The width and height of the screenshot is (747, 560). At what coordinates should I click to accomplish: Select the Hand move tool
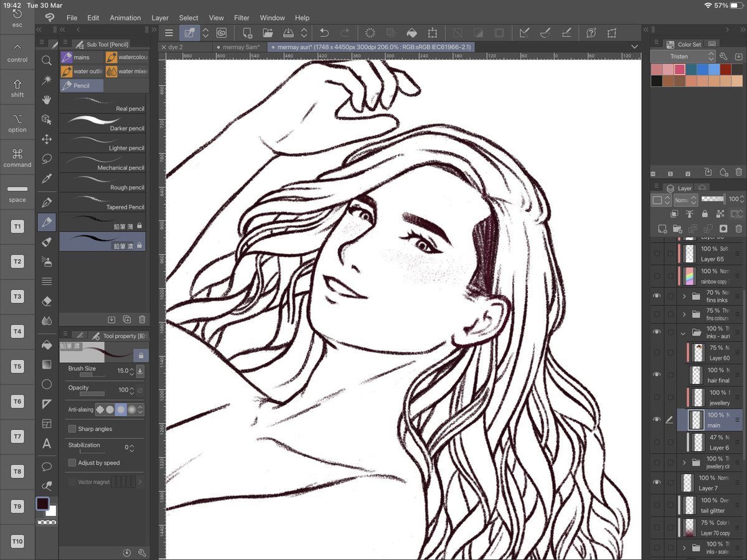[47, 100]
